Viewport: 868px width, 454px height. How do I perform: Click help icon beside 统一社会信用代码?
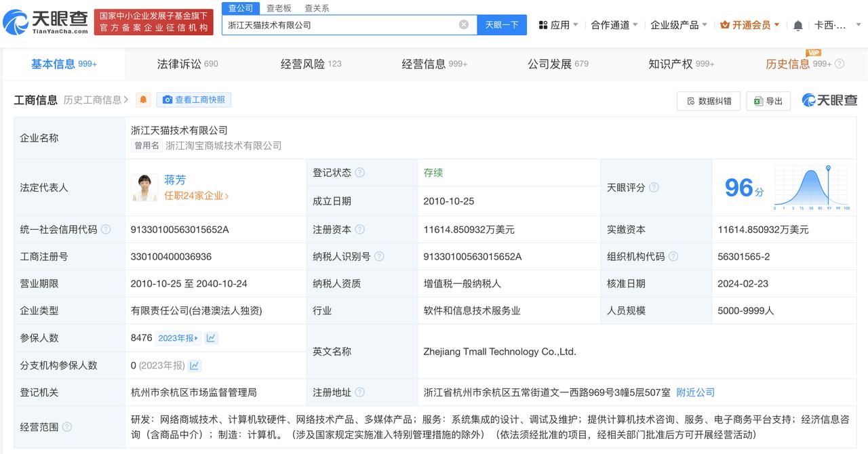click(x=106, y=230)
